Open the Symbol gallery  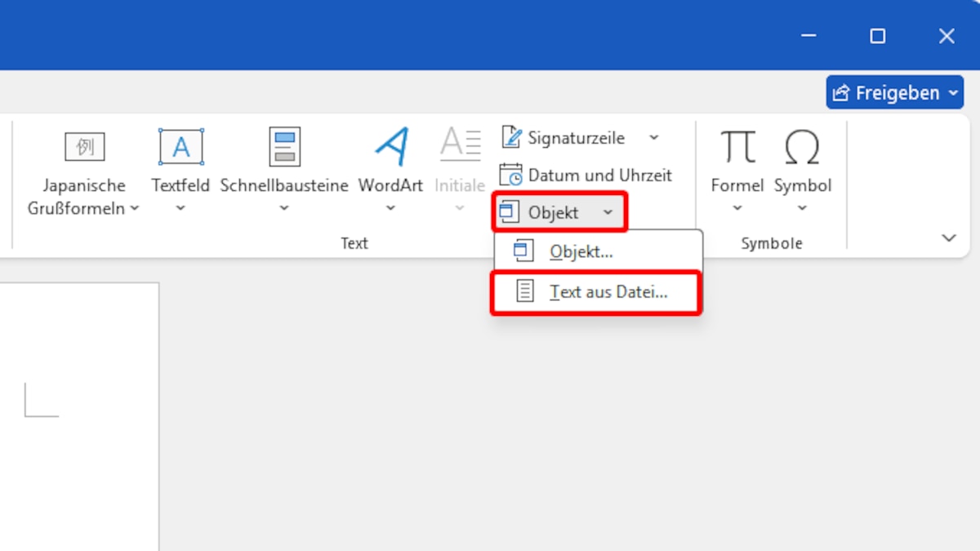802,159
